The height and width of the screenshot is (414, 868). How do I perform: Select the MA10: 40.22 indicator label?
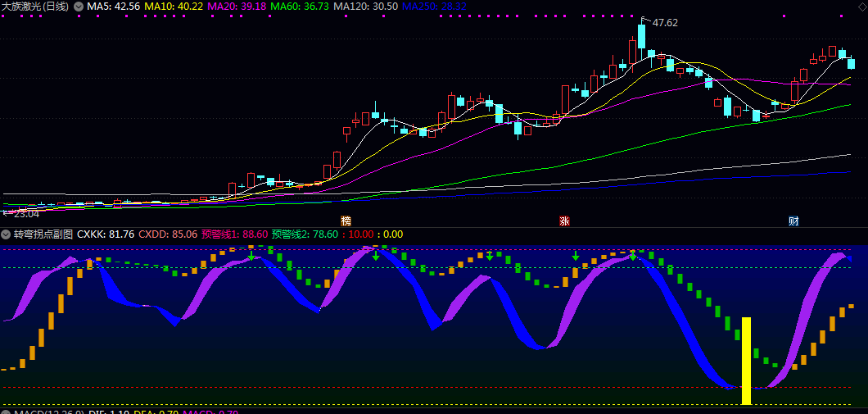(x=174, y=6)
